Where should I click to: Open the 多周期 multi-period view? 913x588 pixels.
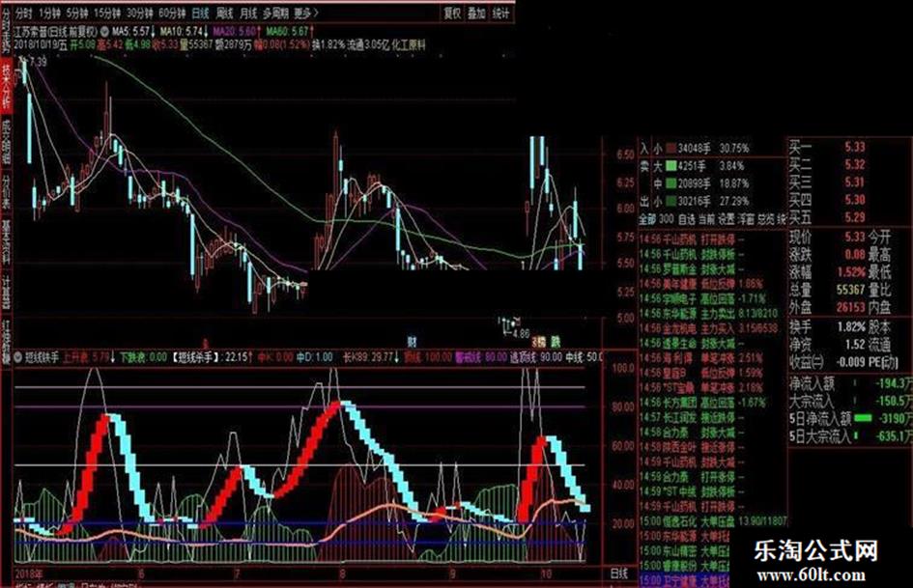coord(275,13)
